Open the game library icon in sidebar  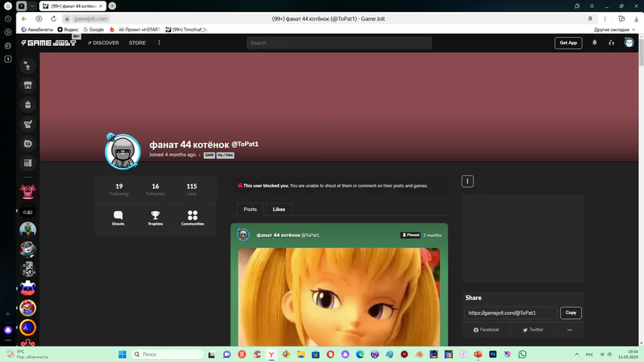(27, 163)
